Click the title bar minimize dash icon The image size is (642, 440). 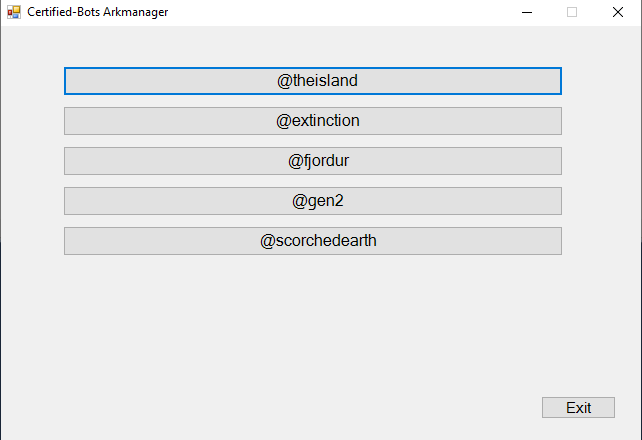[527, 12]
